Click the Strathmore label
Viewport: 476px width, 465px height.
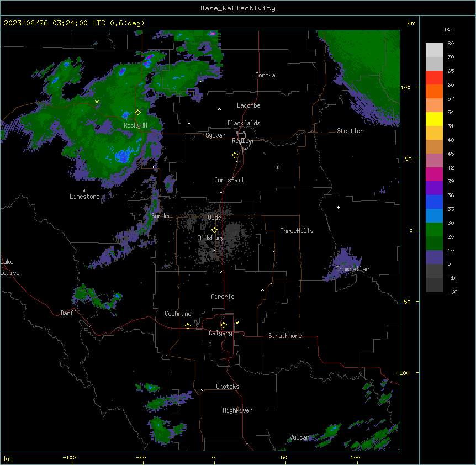(285, 336)
